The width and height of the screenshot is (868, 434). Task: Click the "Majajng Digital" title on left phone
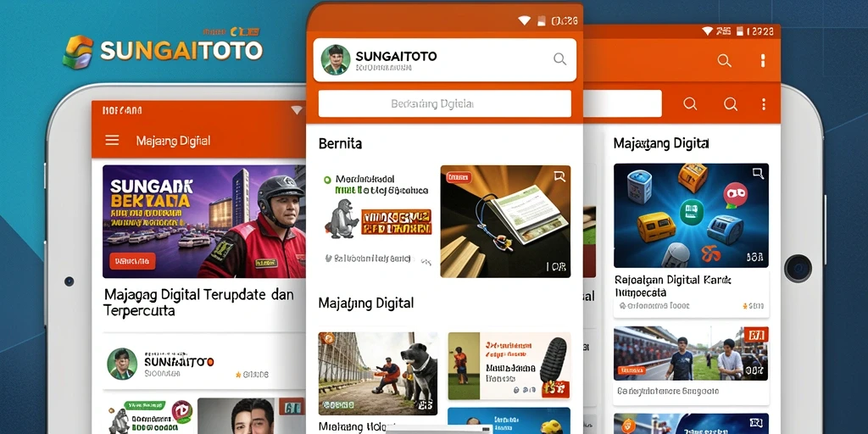[173, 141]
